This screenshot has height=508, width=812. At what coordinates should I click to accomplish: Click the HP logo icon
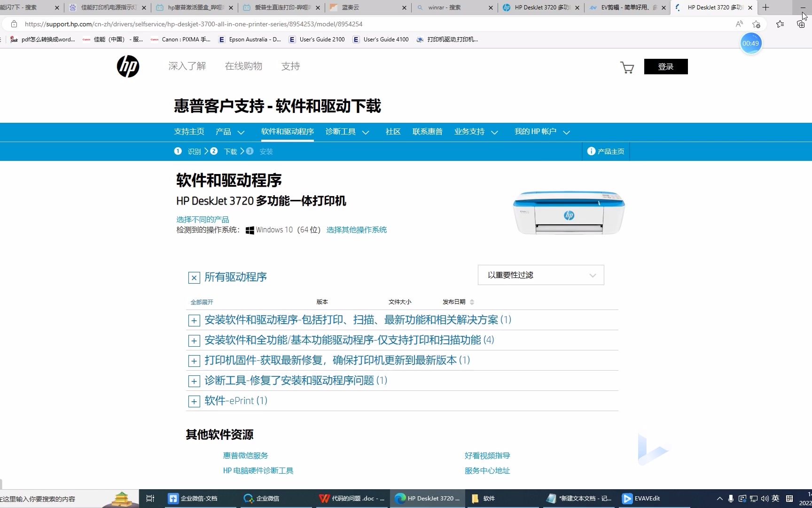pos(128,66)
